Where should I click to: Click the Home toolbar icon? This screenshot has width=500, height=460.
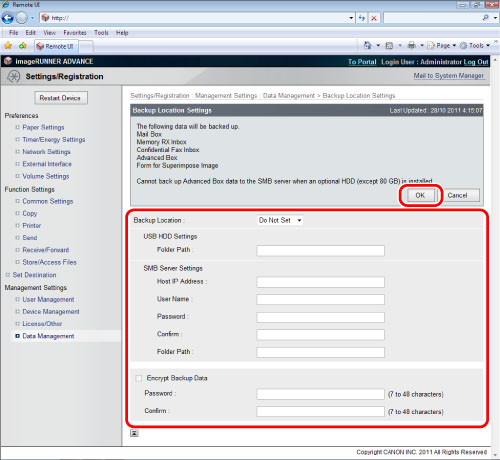tap(367, 45)
